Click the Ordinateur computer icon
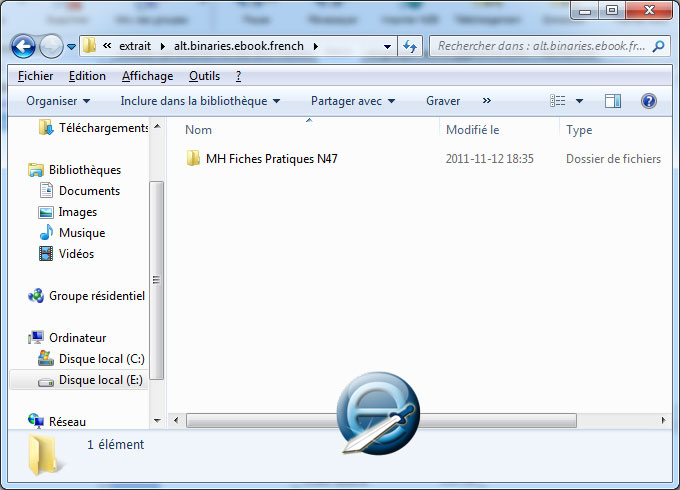The width and height of the screenshot is (680, 490). click(36, 337)
